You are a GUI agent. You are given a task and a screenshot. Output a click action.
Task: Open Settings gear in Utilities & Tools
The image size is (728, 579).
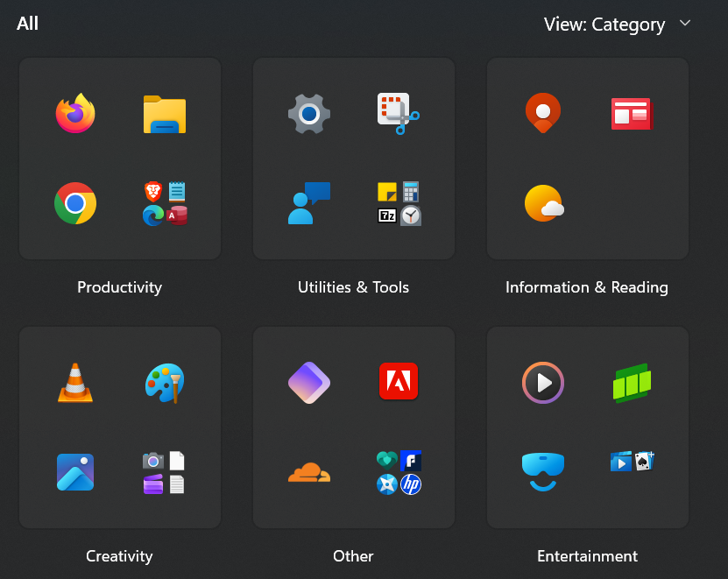point(309,114)
